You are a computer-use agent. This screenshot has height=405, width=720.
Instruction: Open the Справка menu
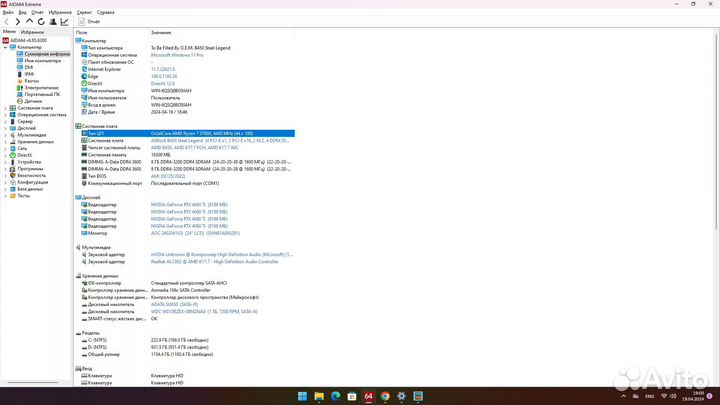(106, 12)
